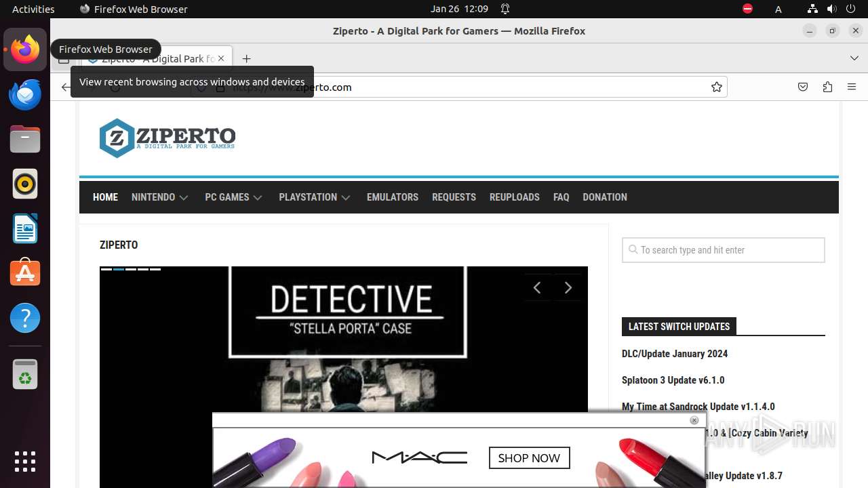Click the URL address bar

coord(458,87)
